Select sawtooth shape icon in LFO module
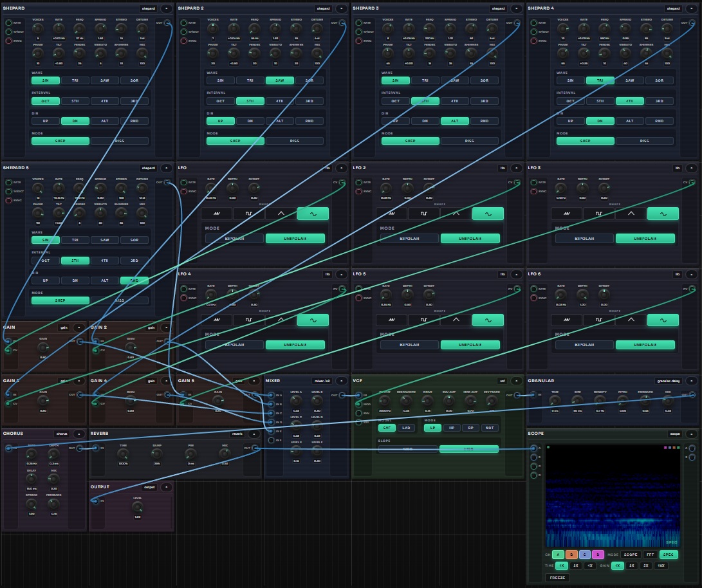The height and width of the screenshot is (588, 702). tap(216, 214)
